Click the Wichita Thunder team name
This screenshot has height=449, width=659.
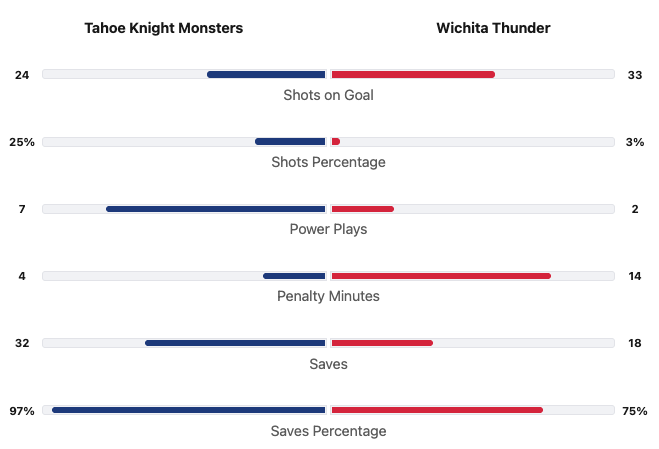pos(493,28)
